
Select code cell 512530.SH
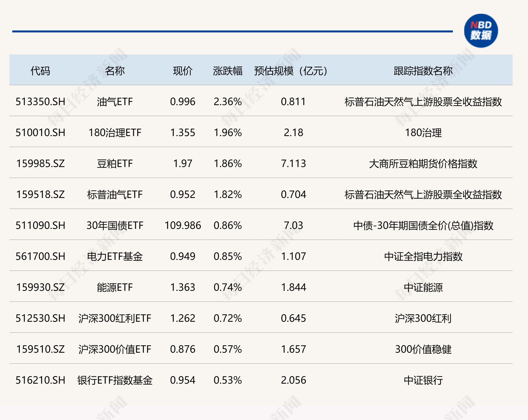pos(41,318)
